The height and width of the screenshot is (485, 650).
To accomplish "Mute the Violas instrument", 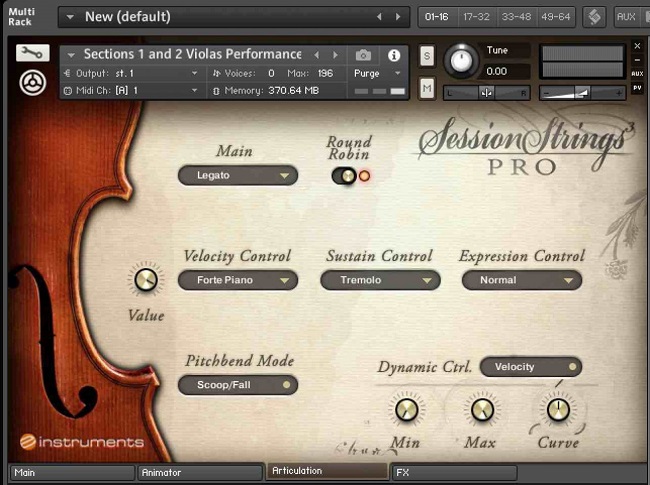I will tap(427, 88).
